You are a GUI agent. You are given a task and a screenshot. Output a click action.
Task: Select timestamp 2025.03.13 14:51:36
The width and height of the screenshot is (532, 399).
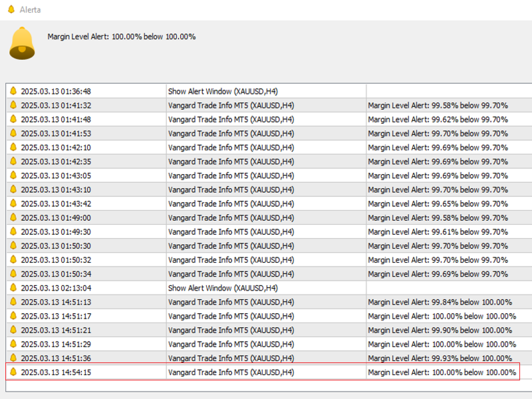[x=56, y=358]
